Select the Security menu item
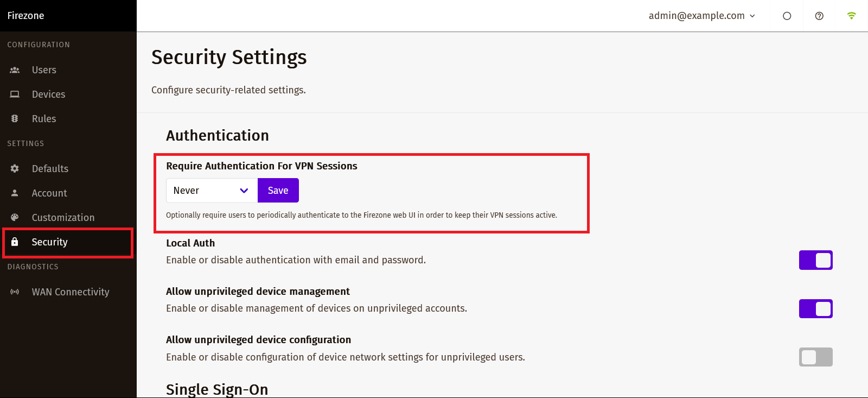 pyautogui.click(x=68, y=242)
